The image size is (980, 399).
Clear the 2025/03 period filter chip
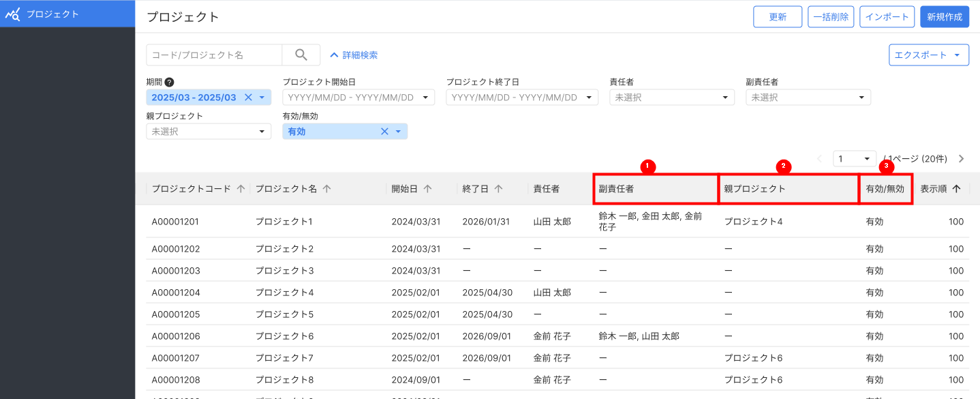[249, 97]
